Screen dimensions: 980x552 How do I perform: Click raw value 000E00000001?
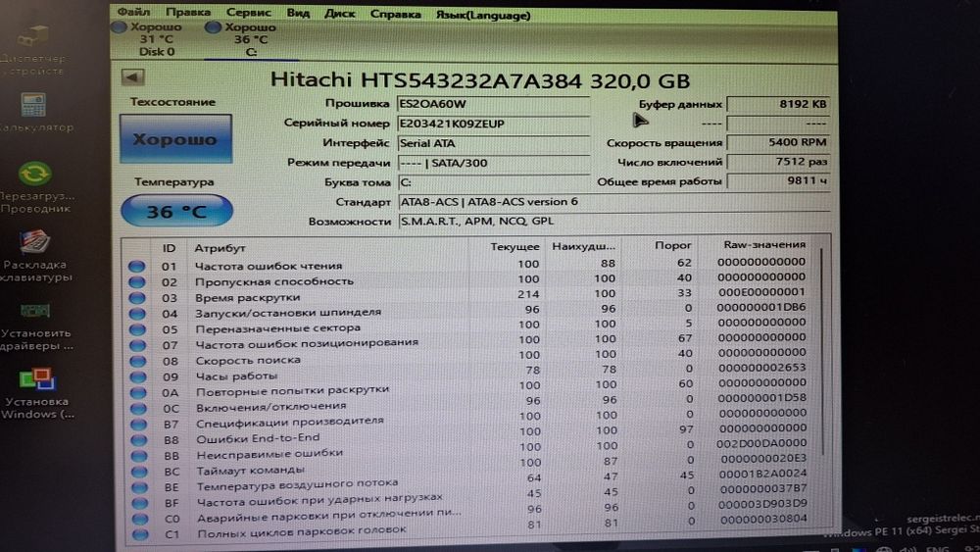(761, 292)
